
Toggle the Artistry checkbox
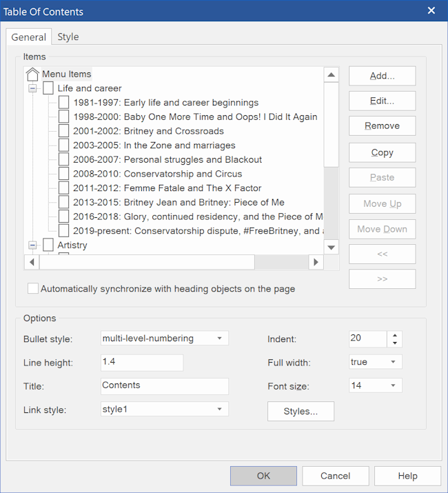(48, 245)
